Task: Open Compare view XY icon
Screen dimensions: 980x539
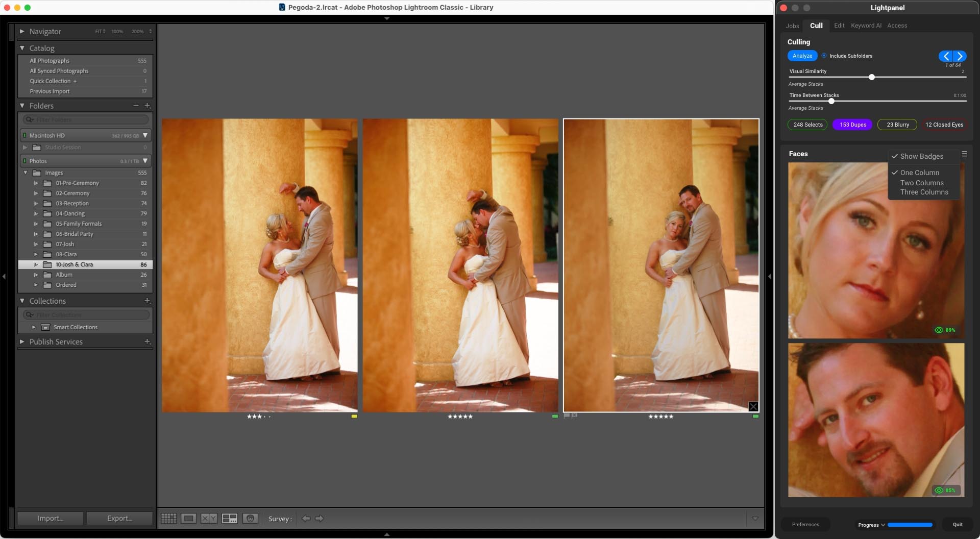Action: click(209, 519)
